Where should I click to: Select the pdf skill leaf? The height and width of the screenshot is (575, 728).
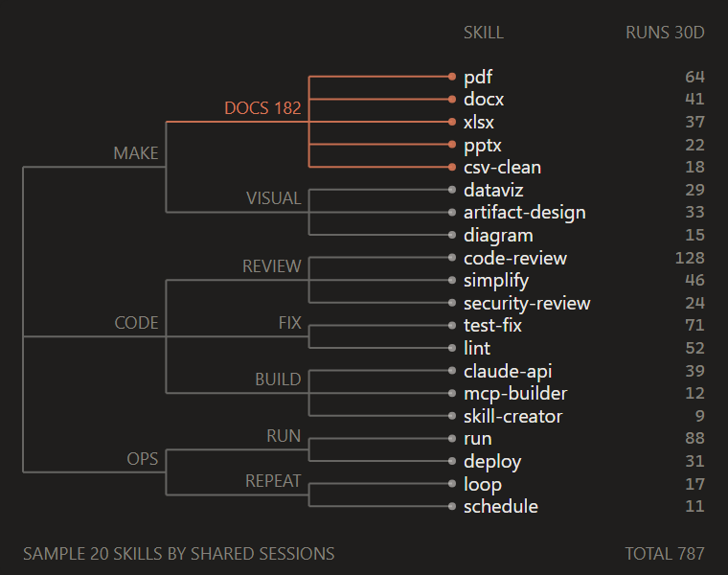(478, 77)
